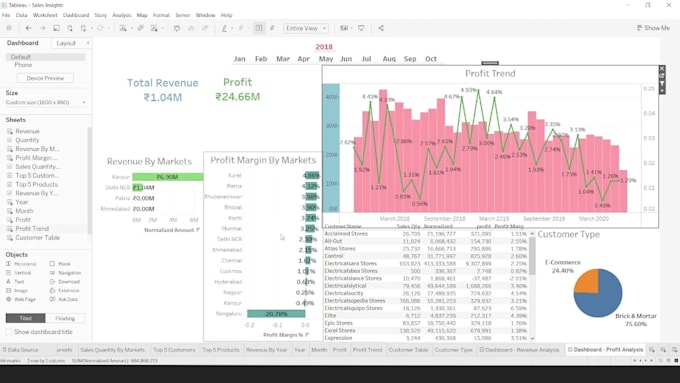Viewport: 680px width, 383px height.
Task: Click the presentation mode icon in toolbar
Action: click(x=361, y=28)
